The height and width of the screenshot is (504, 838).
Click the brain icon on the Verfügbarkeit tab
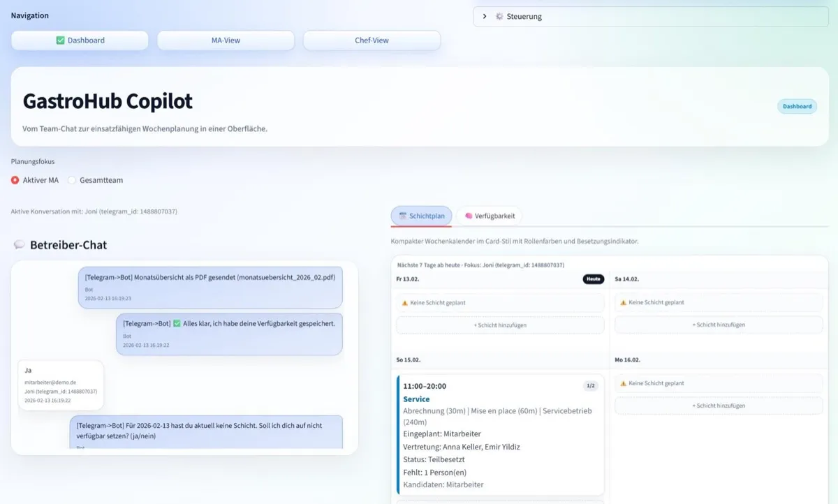pyautogui.click(x=469, y=216)
